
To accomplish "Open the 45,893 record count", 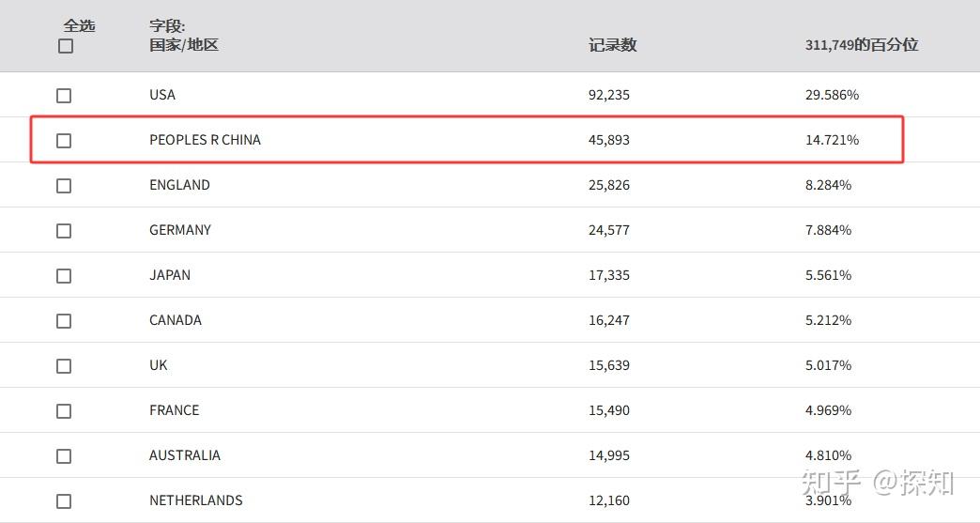I will [609, 140].
